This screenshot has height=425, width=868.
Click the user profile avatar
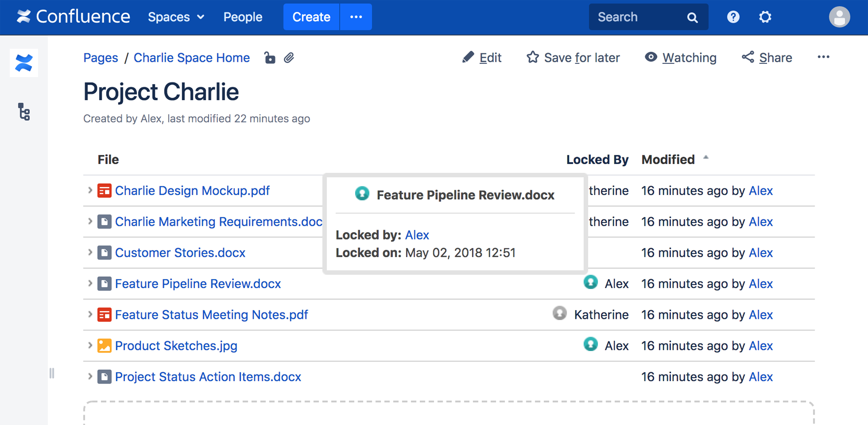(839, 17)
